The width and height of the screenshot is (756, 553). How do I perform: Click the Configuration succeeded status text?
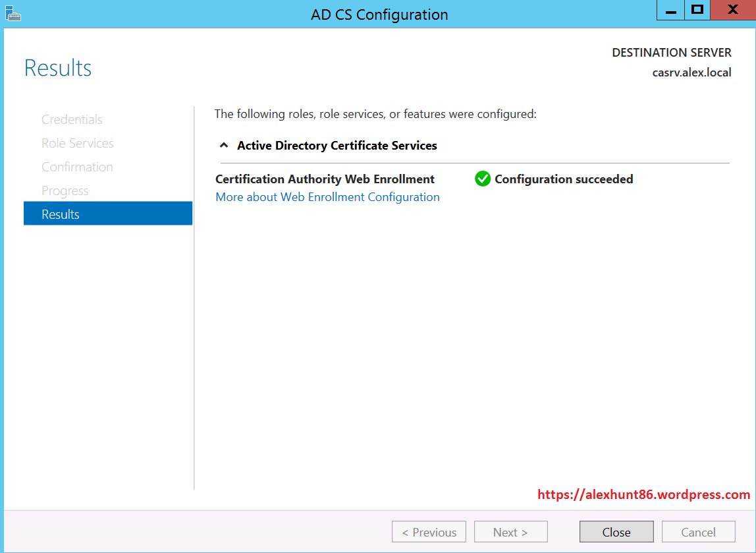564,179
